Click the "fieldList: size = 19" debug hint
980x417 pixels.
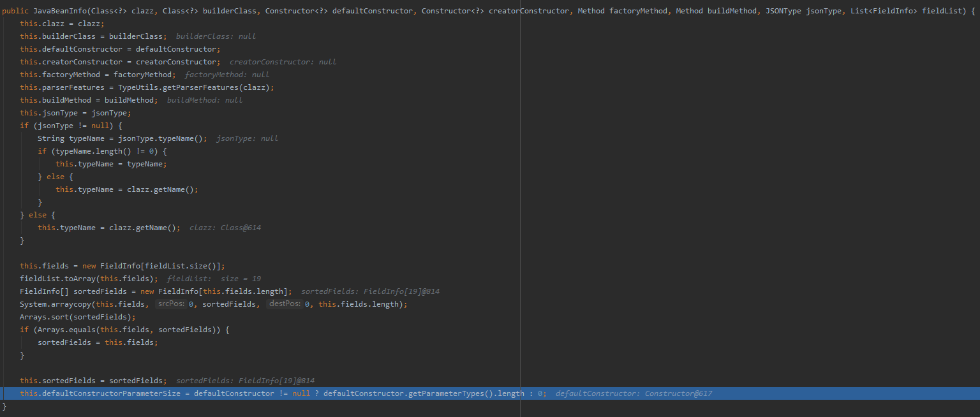tap(214, 279)
